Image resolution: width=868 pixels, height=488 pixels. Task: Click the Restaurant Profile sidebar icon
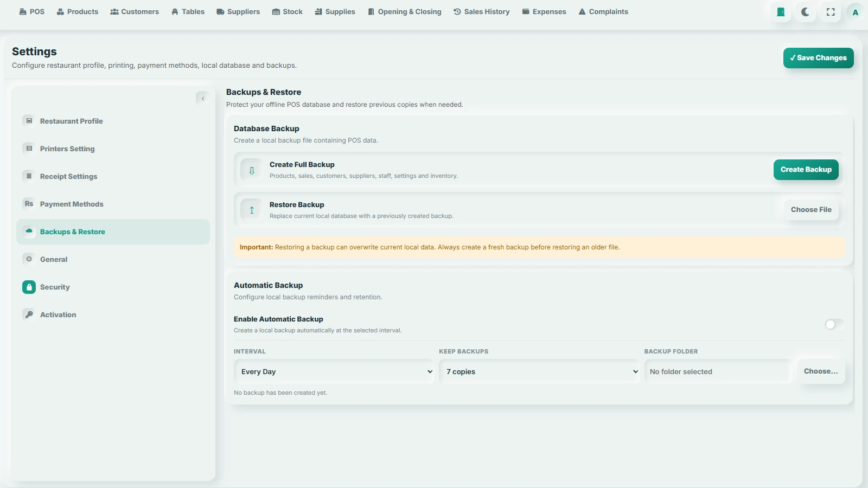click(x=29, y=121)
